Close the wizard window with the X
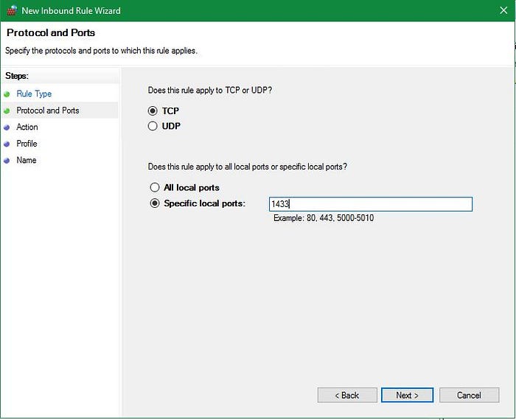This screenshot has height=420, width=516. pos(503,10)
